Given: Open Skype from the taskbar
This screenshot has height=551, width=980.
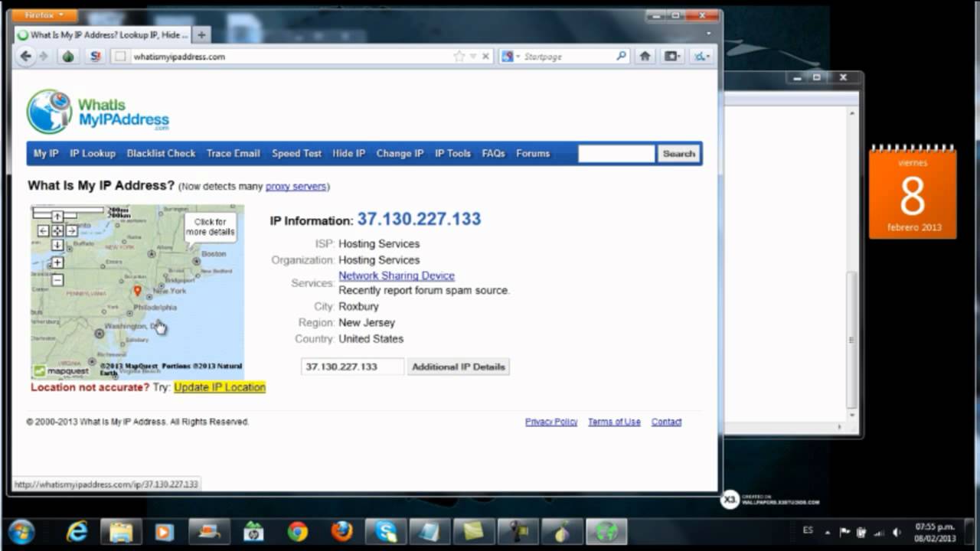Looking at the screenshot, I should [x=386, y=531].
